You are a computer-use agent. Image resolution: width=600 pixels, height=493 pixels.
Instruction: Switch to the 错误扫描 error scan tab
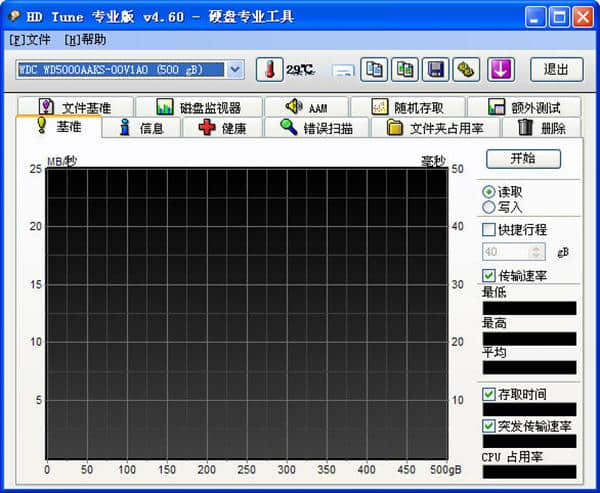pos(316,128)
